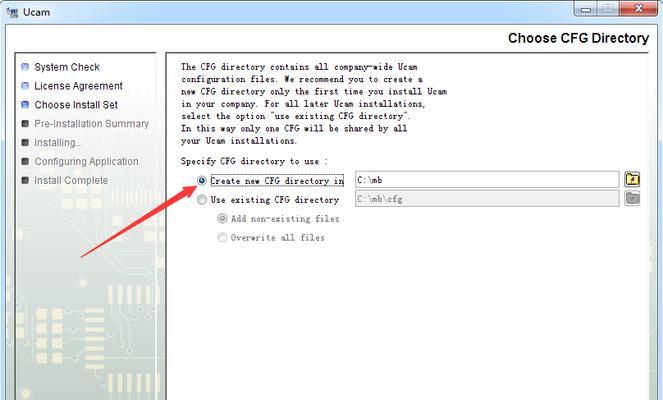Click the Pre-Installation Summary bullet icon
Viewport: 663px width, 400px height.
click(x=25, y=123)
